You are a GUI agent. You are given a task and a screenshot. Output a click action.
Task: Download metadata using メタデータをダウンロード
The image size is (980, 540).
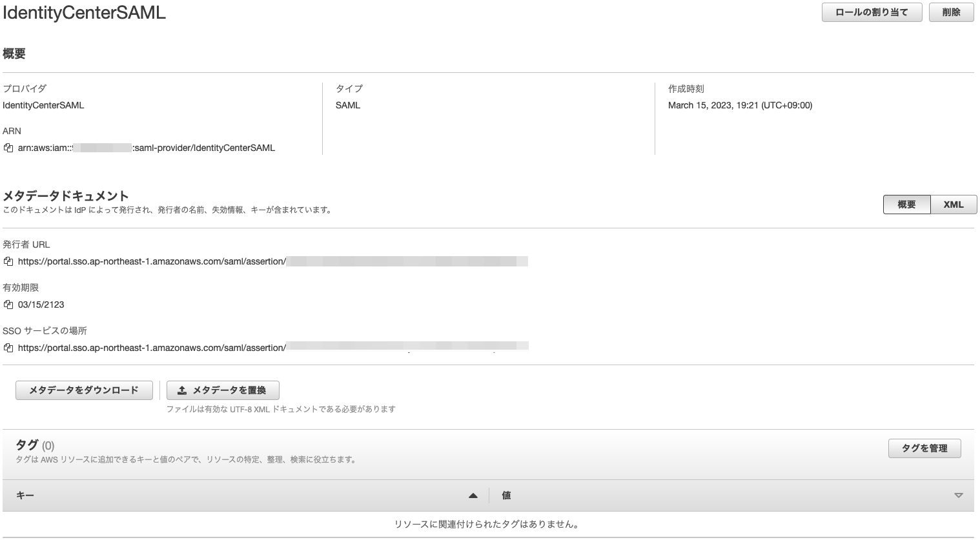point(83,390)
